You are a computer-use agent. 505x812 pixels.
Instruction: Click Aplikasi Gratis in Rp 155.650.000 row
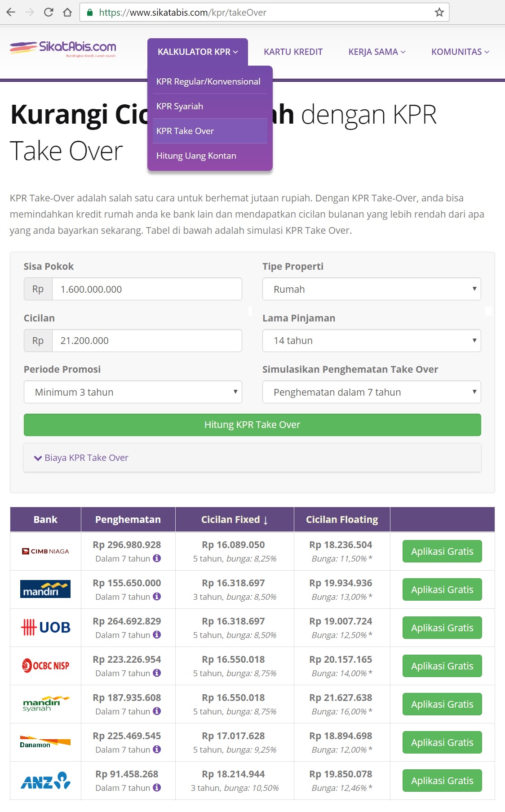point(442,589)
